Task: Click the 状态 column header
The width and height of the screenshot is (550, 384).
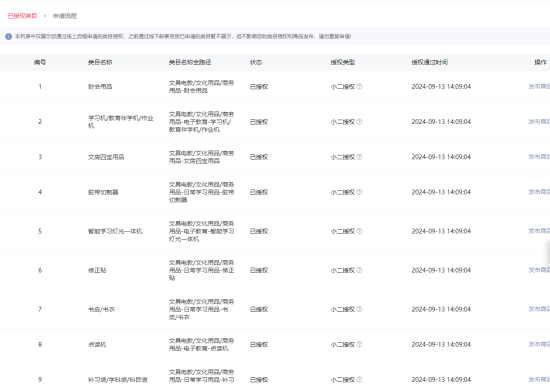Action: coord(256,62)
